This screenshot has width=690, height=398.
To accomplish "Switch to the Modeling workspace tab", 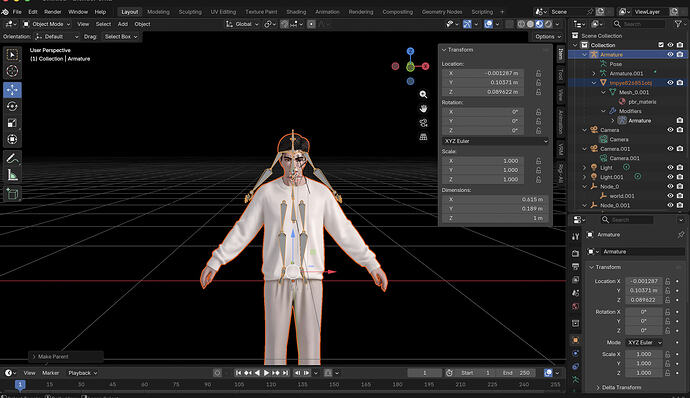I will click(158, 12).
